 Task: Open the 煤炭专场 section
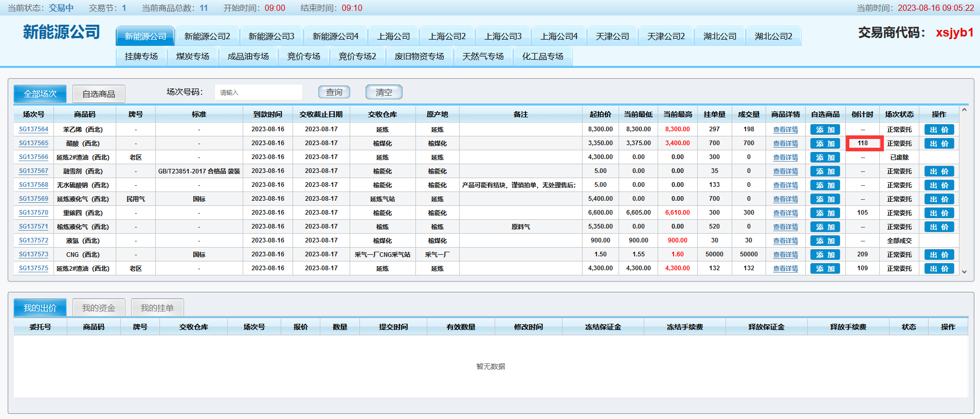pos(193,56)
